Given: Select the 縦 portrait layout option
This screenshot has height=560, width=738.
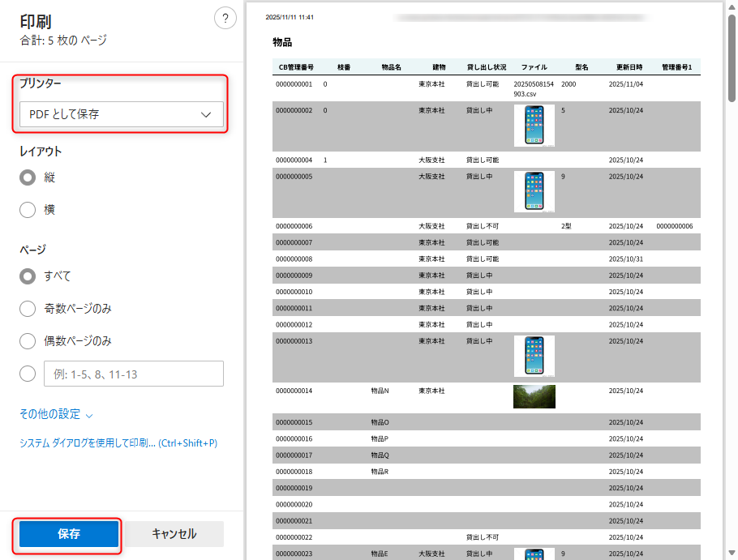Looking at the screenshot, I should tap(28, 177).
